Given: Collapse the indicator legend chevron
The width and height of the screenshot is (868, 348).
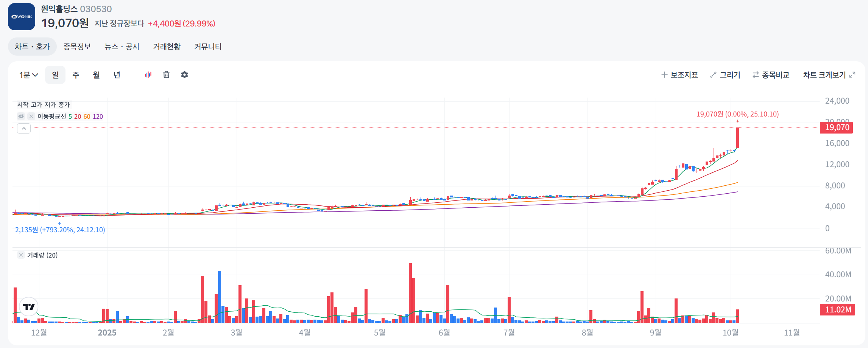Looking at the screenshot, I should pyautogui.click(x=24, y=129).
